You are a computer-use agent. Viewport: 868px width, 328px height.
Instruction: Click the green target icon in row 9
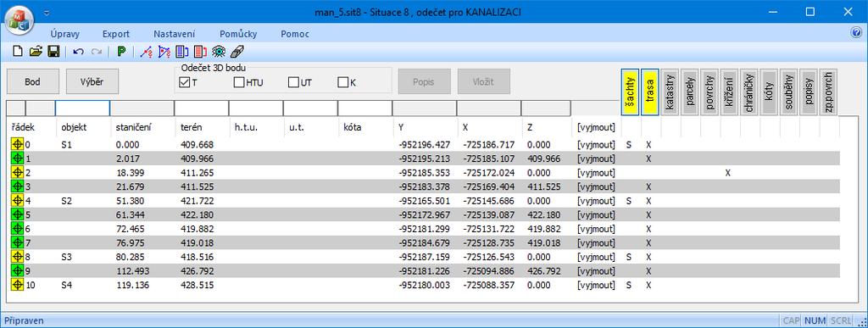point(17,271)
